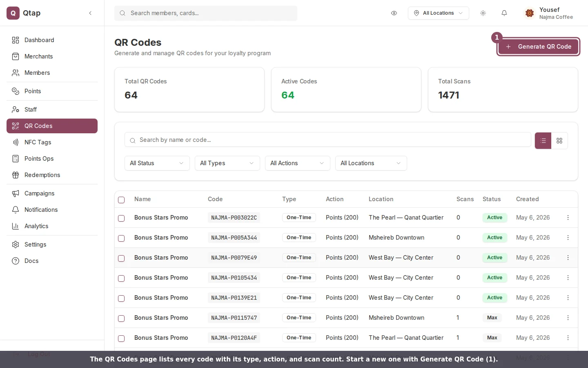Check the select-all checkbox in table header

click(x=121, y=200)
